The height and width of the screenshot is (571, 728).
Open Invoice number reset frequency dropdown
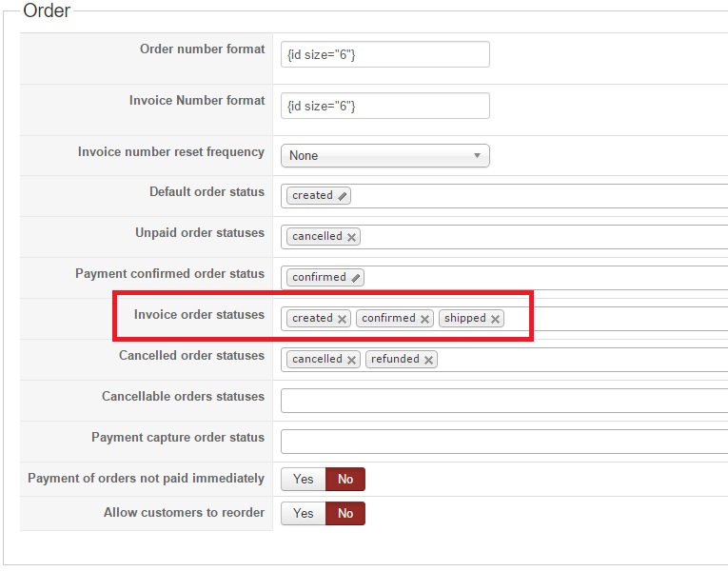(x=384, y=155)
